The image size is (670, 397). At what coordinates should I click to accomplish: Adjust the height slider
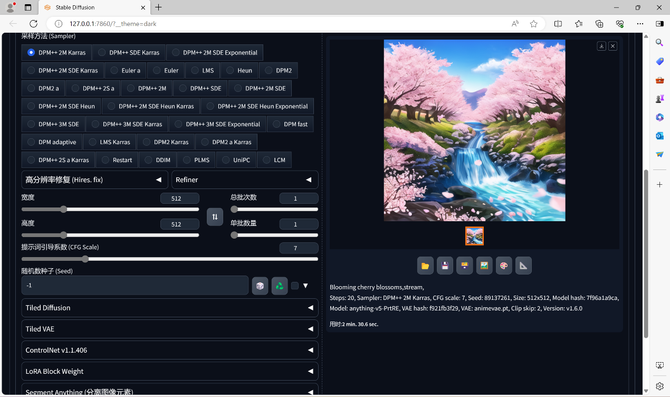point(110,235)
